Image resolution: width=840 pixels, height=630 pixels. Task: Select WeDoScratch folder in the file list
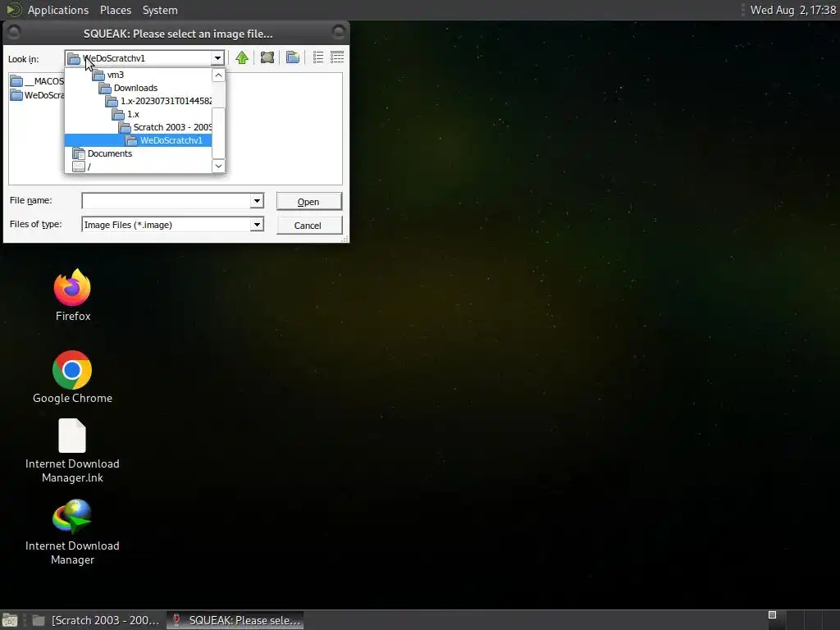coord(37,95)
